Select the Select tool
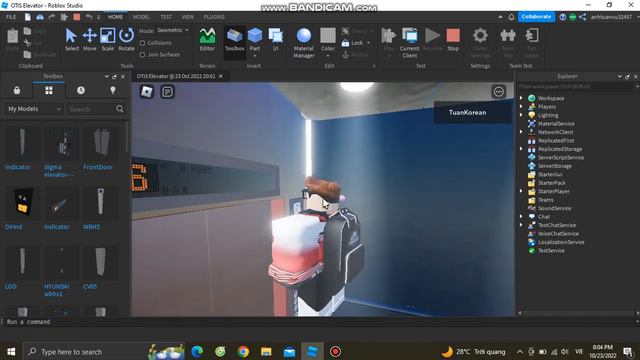 pyautogui.click(x=71, y=39)
